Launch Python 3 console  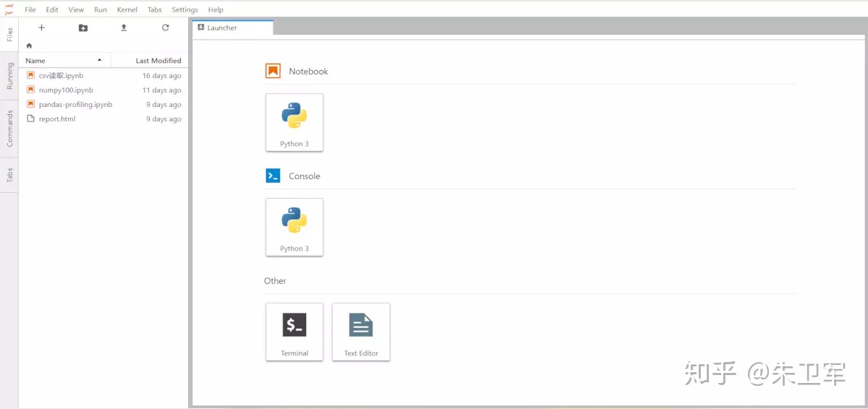(x=294, y=227)
